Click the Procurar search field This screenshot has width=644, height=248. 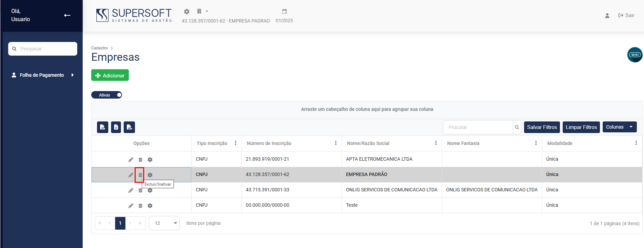point(478,127)
